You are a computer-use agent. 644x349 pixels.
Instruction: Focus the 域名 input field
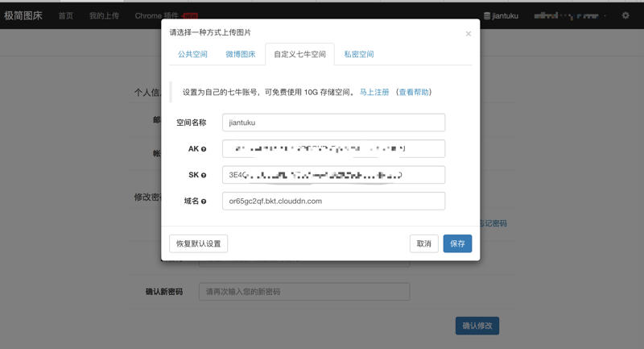click(333, 201)
